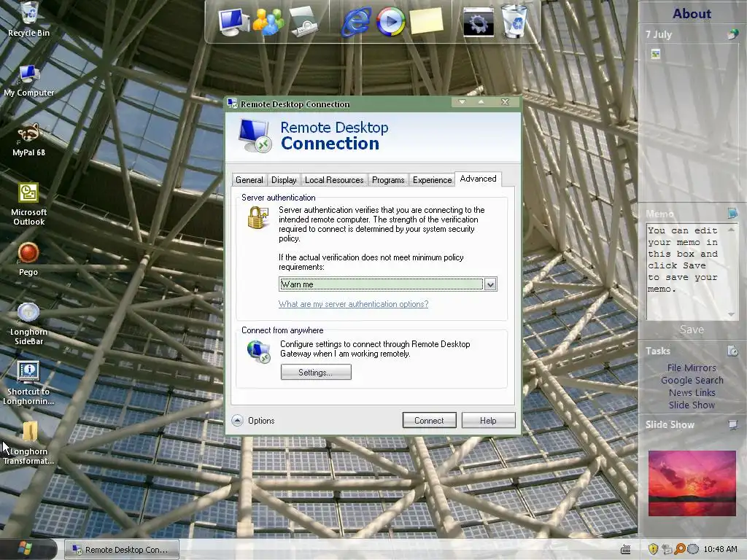Screen dimensions: 747x560
Task: Click the Settings... button
Action: point(316,373)
